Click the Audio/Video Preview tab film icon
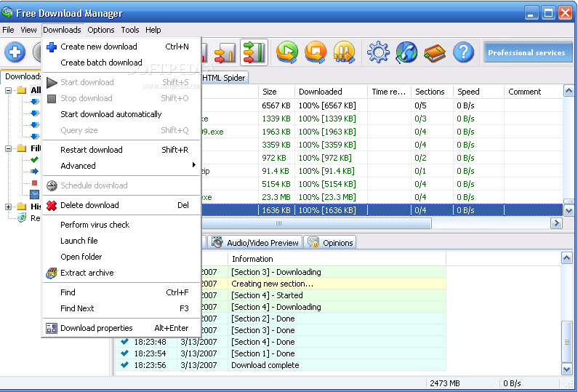Image resolution: width=578 pixels, height=392 pixels. pos(217,242)
